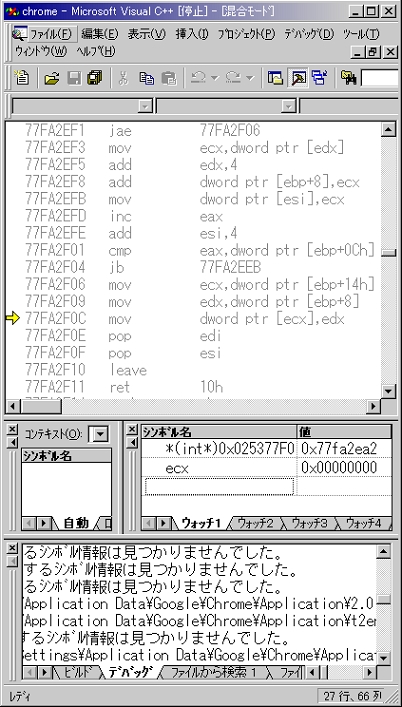Click disassembly horizontal scrollbar left arrow
The width and height of the screenshot is (402, 707).
coord(14,407)
